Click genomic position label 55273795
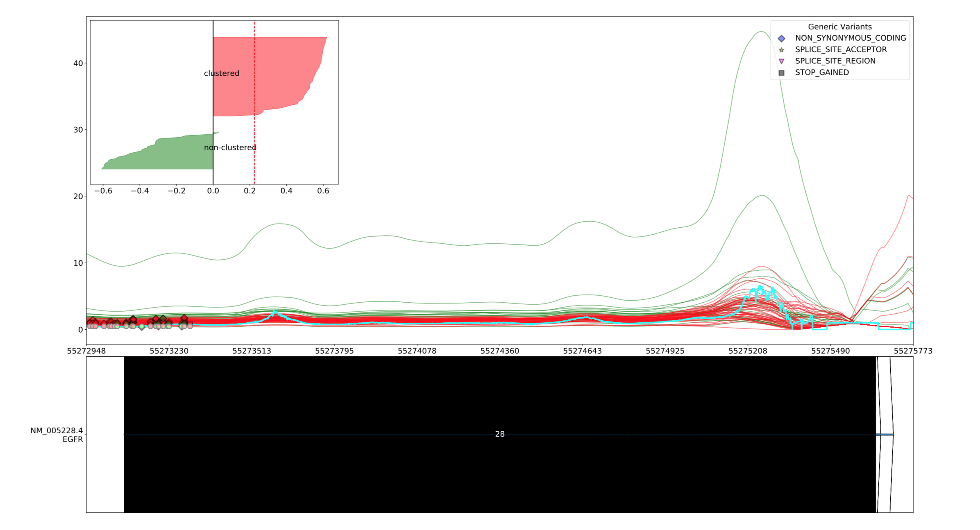This screenshot has height=530, width=980. [334, 351]
